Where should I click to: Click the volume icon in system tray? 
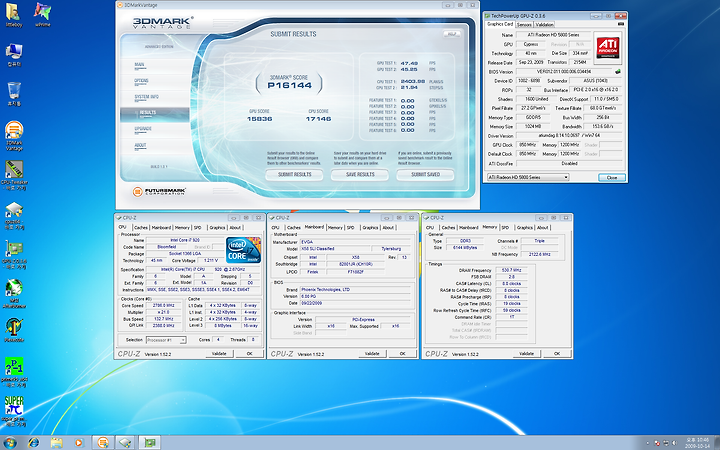(x=676, y=443)
